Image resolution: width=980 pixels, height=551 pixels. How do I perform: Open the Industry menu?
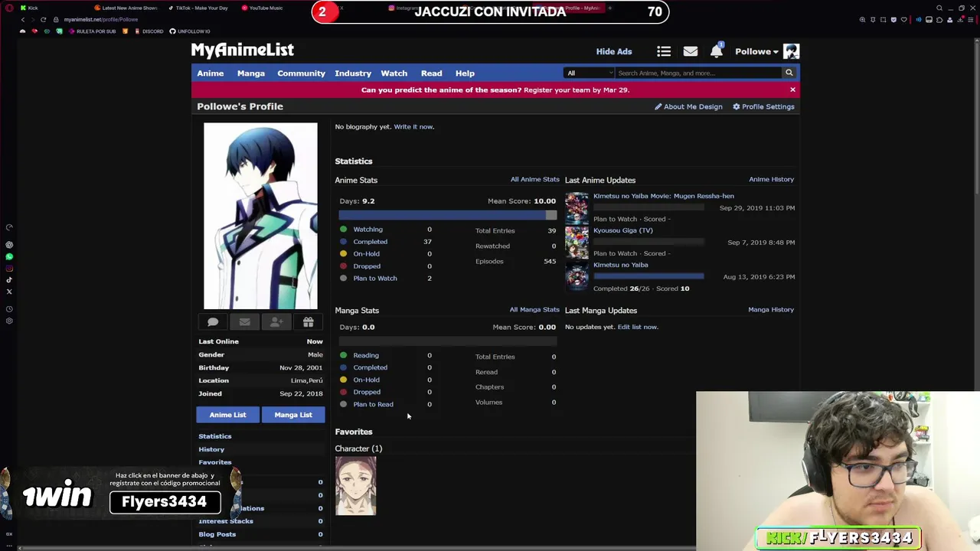pyautogui.click(x=353, y=73)
